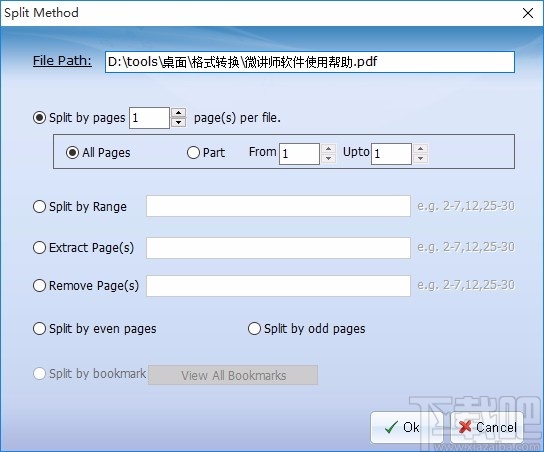Close the Split Method dialog
544x452 pixels.
tap(528, 13)
